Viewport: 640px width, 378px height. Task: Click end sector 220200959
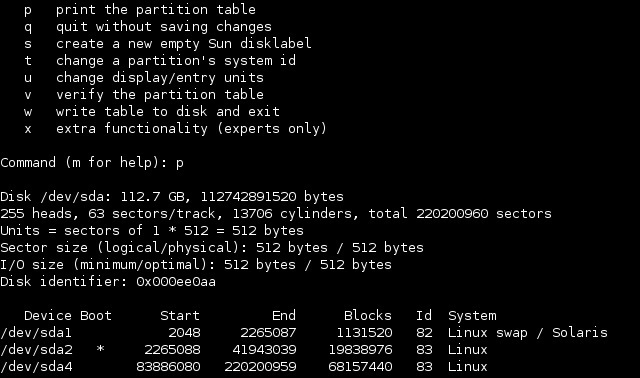pyautogui.click(x=260, y=367)
